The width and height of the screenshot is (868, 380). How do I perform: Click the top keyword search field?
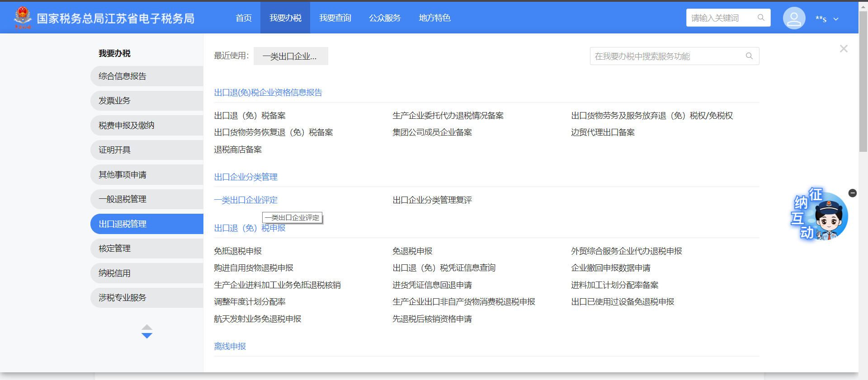721,18
